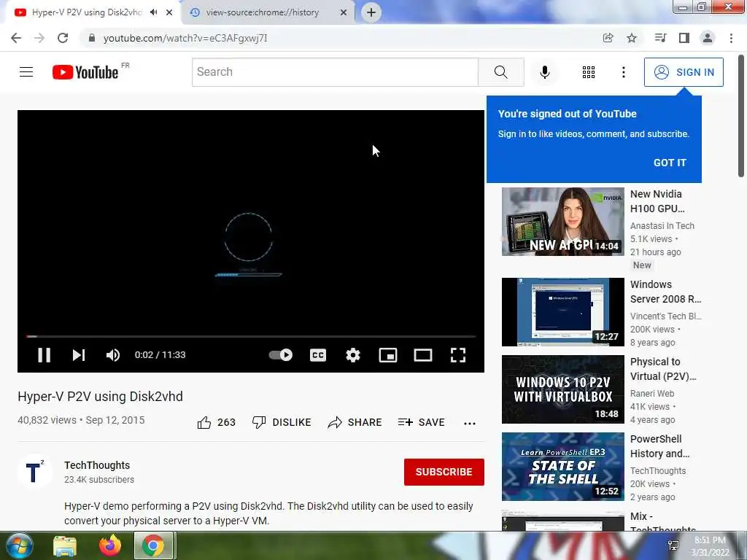Open the SHARE options
Image resolution: width=747 pixels, height=560 pixels.
[x=355, y=422]
